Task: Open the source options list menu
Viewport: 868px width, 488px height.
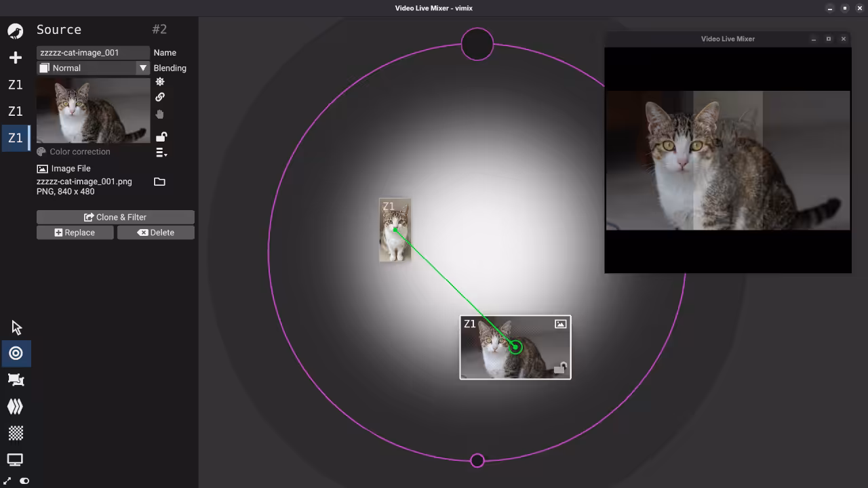Action: 161,152
